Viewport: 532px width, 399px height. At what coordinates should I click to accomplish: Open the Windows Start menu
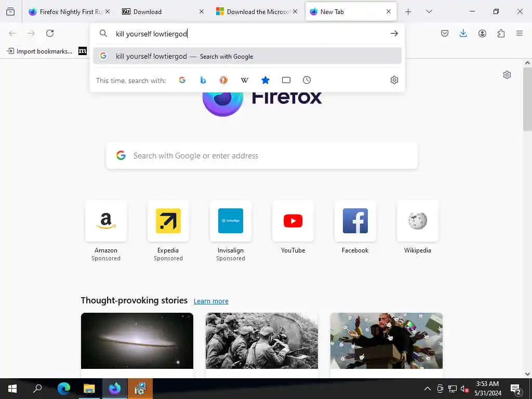[12, 389]
